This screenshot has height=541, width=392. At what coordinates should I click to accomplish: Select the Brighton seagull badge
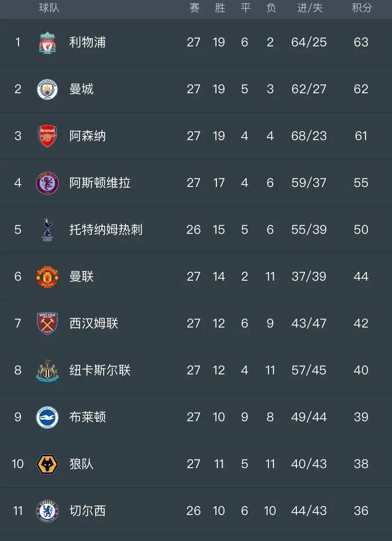click(47, 417)
